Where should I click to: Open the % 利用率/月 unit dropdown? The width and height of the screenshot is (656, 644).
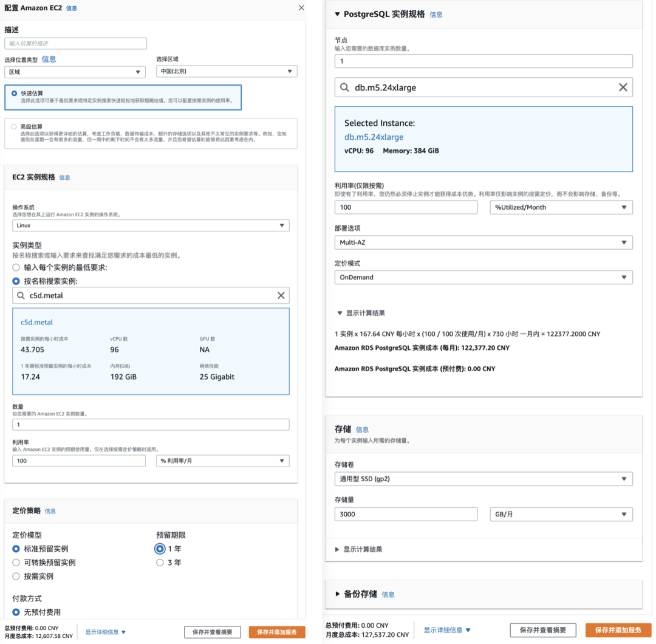[222, 461]
